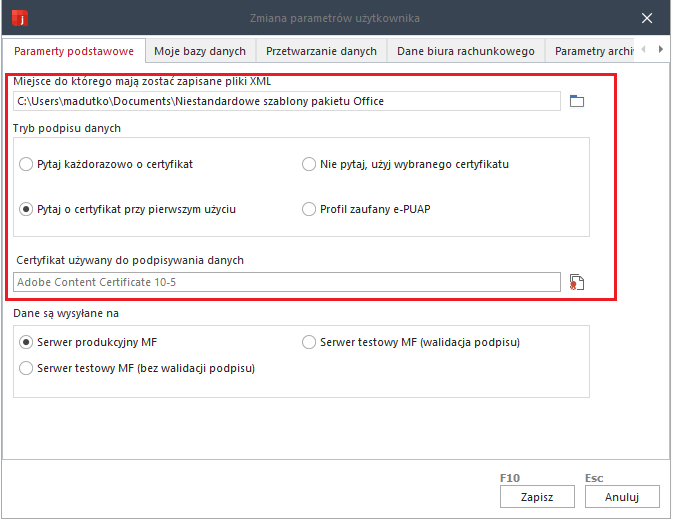Viewport: 673px width, 520px height.
Task: Open the 'Przetwarzanie danych' tab
Action: tap(321, 51)
